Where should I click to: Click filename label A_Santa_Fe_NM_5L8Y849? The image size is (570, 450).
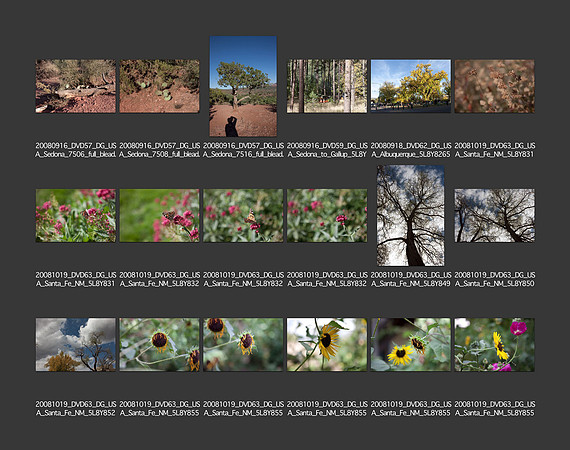[x=411, y=283]
